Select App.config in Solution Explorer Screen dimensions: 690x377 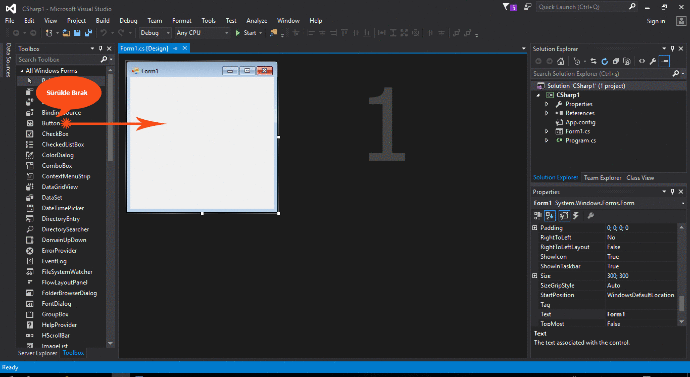tap(580, 122)
